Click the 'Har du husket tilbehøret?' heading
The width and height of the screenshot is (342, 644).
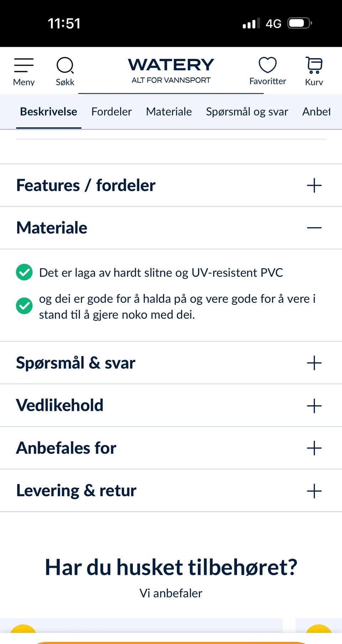[x=171, y=567]
